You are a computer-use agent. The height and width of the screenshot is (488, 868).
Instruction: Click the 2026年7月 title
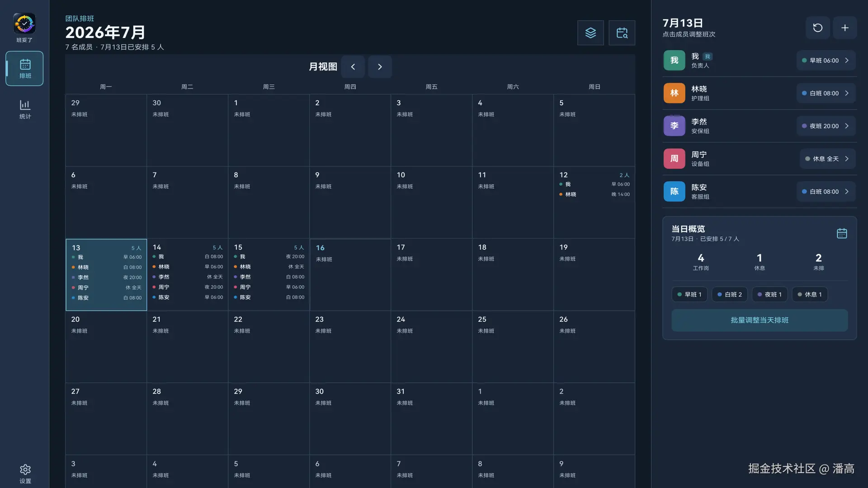click(105, 33)
